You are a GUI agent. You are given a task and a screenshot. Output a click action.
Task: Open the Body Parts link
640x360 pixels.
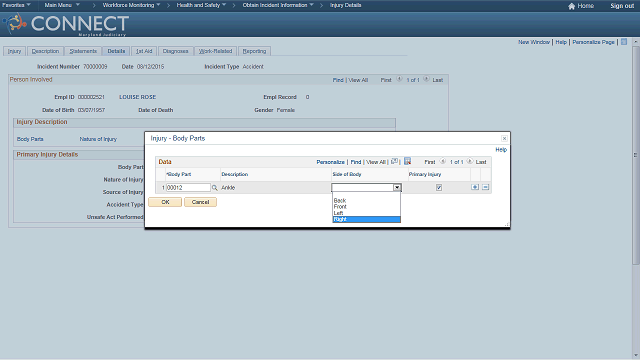[30, 139]
